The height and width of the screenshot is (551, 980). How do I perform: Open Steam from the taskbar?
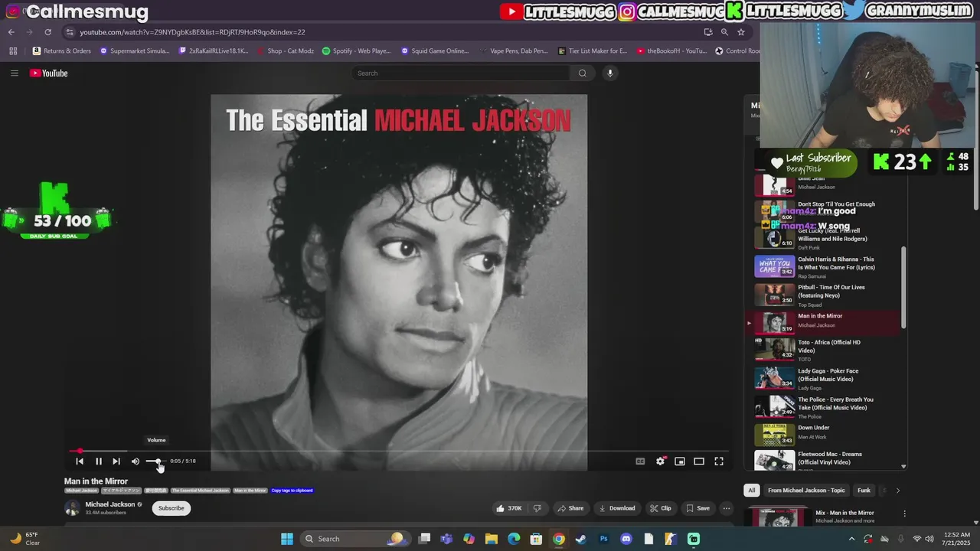click(581, 539)
